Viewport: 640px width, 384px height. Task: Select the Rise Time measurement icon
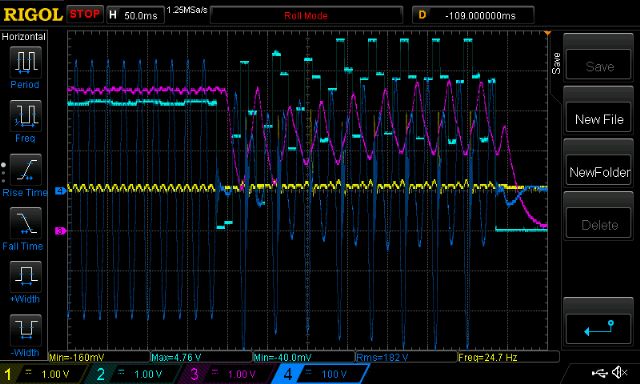25,169
